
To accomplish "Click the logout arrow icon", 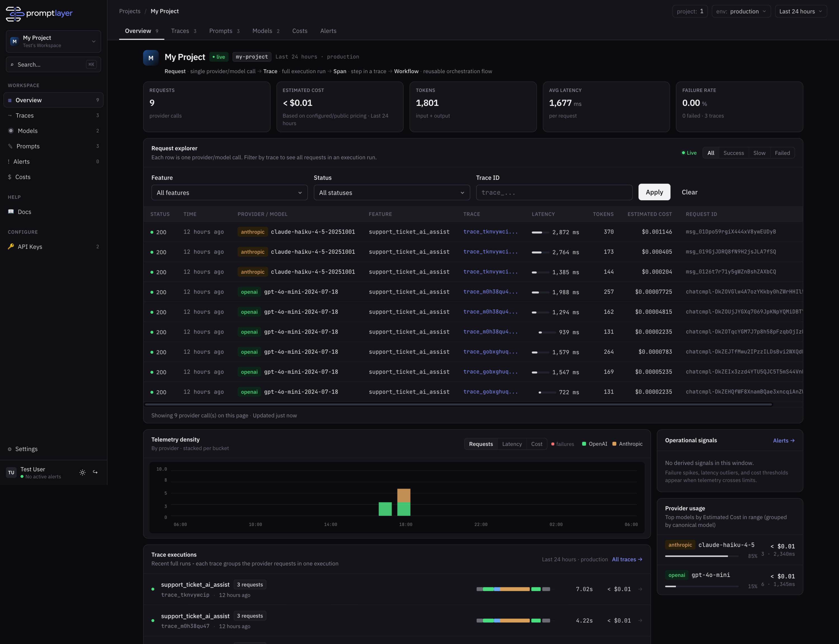I will click(95, 472).
